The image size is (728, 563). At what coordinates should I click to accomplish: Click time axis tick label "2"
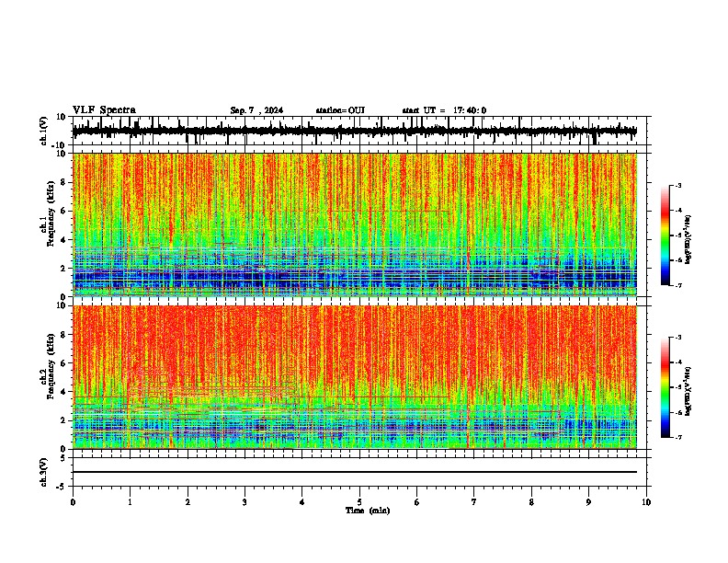point(188,502)
